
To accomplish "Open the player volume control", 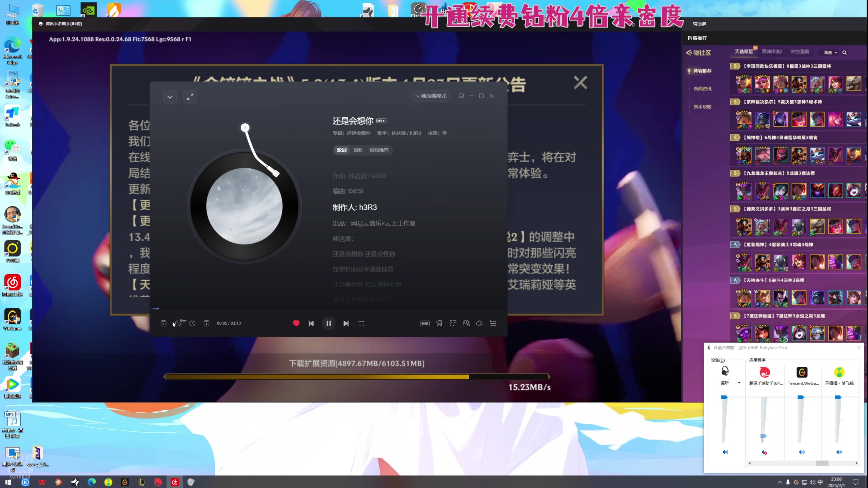I will click(x=479, y=323).
